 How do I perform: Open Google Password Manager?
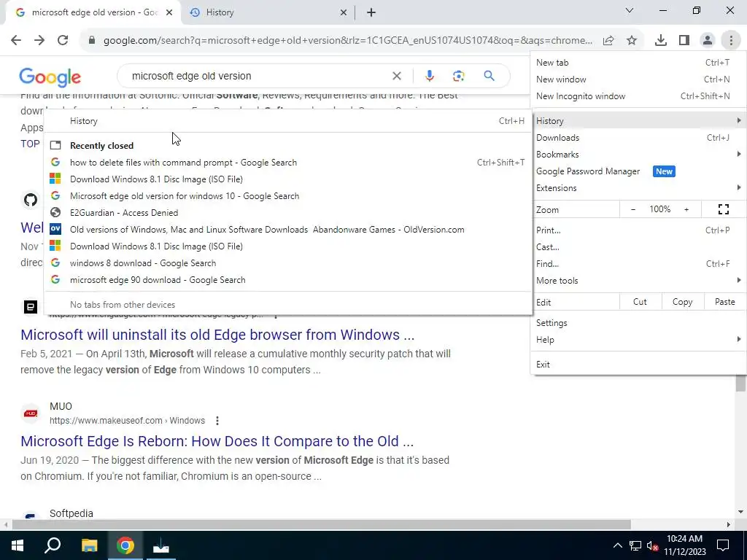click(x=638, y=171)
